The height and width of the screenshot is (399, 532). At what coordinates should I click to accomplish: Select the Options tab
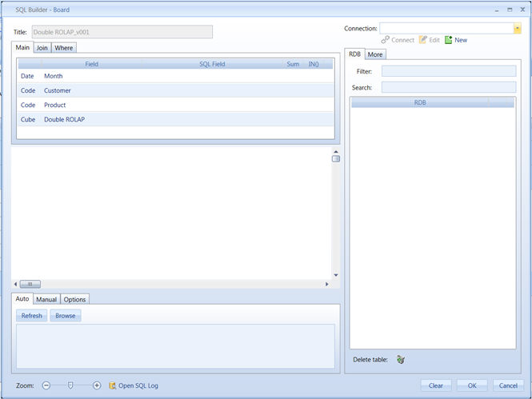pyautogui.click(x=74, y=300)
